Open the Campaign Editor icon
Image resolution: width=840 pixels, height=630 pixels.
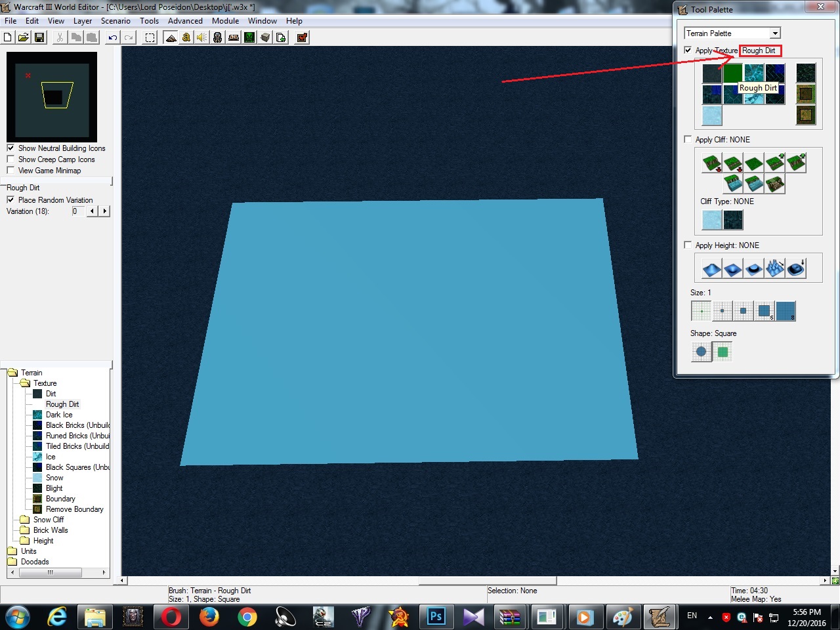[x=234, y=37]
